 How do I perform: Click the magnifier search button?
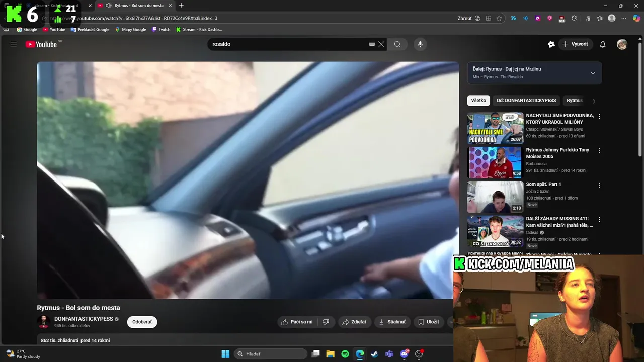pyautogui.click(x=397, y=44)
